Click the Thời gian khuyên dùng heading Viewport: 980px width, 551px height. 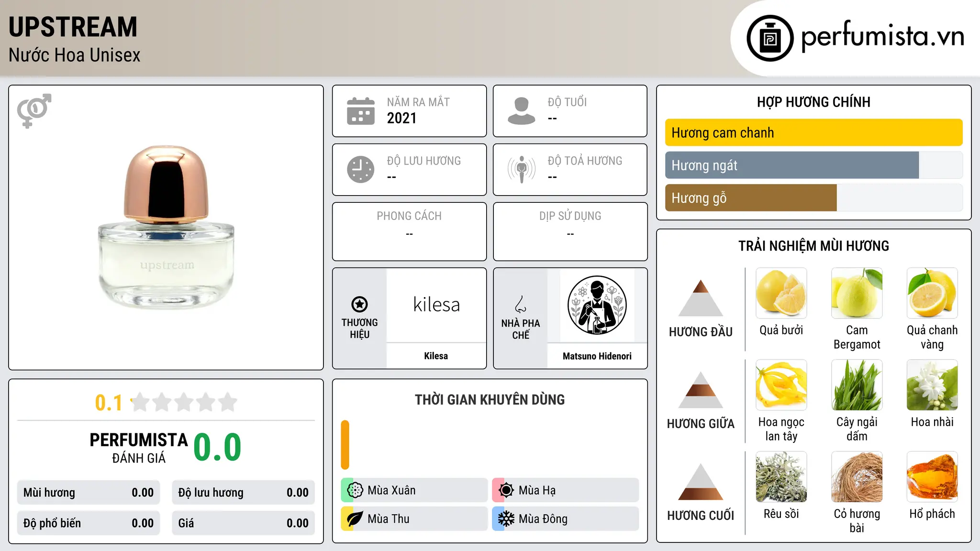click(x=490, y=399)
